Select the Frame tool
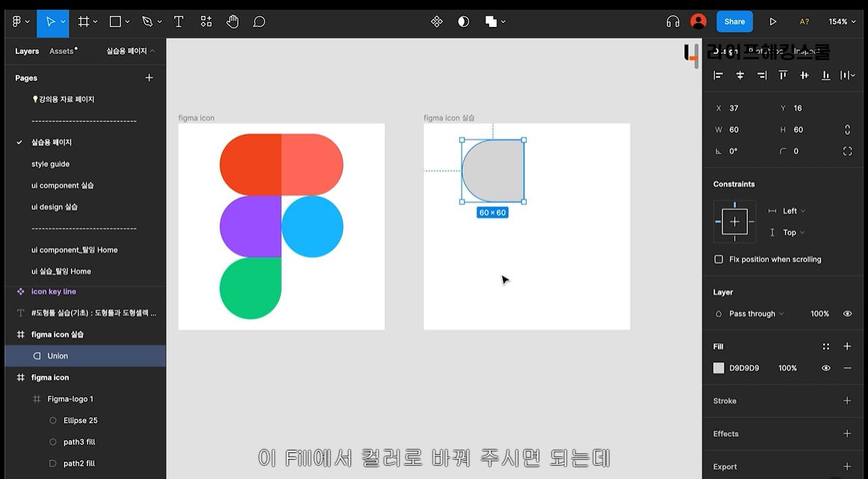The image size is (868, 479). click(84, 22)
